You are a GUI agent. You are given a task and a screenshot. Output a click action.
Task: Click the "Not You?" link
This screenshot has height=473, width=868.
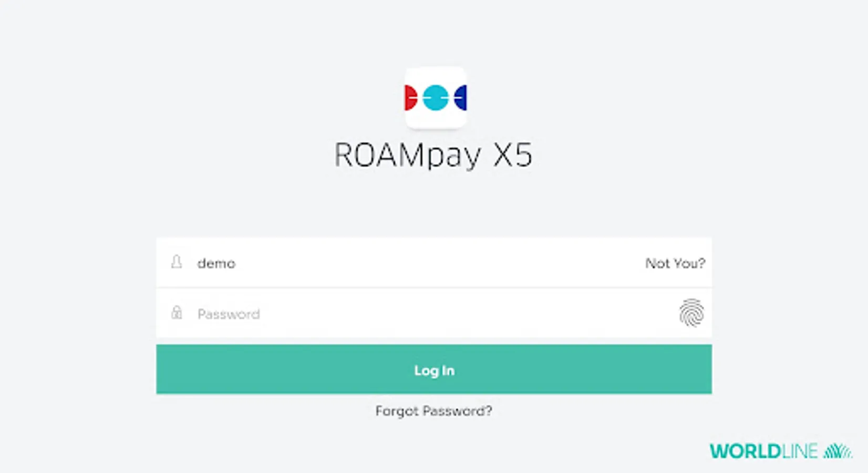[x=675, y=263]
